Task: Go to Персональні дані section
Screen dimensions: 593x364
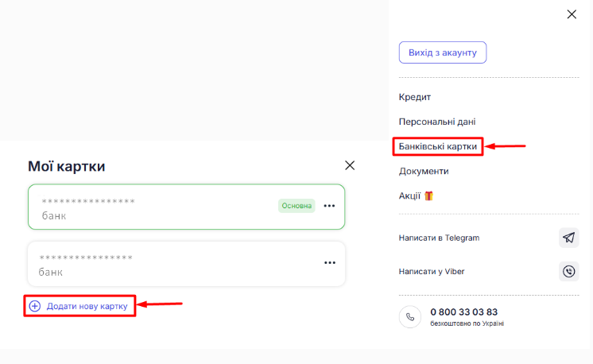Action: coord(436,122)
